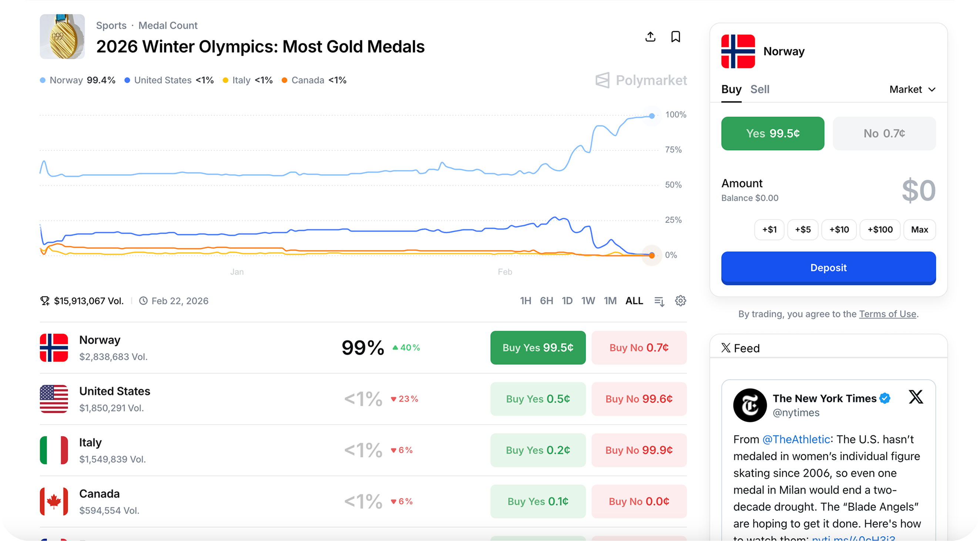Bookmark this market
The width and height of the screenshot is (980, 541).
click(x=676, y=37)
